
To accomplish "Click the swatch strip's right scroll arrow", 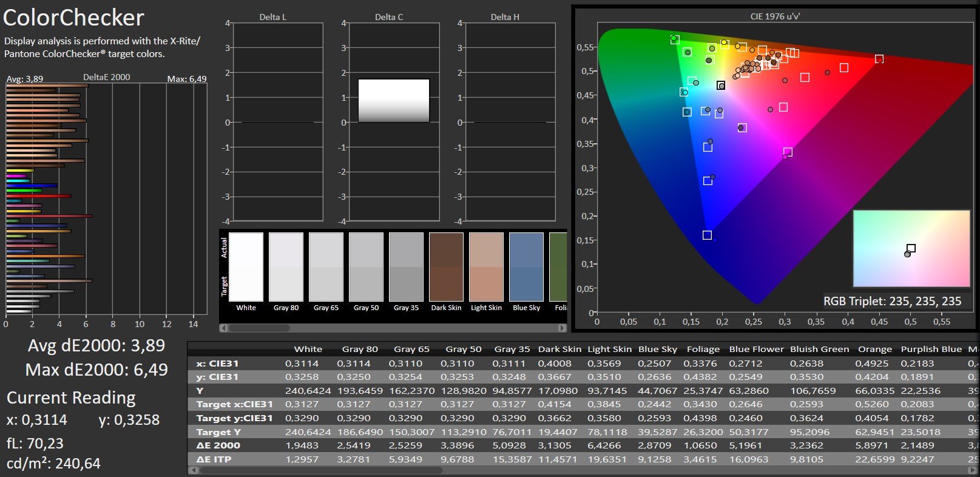I will [x=563, y=328].
